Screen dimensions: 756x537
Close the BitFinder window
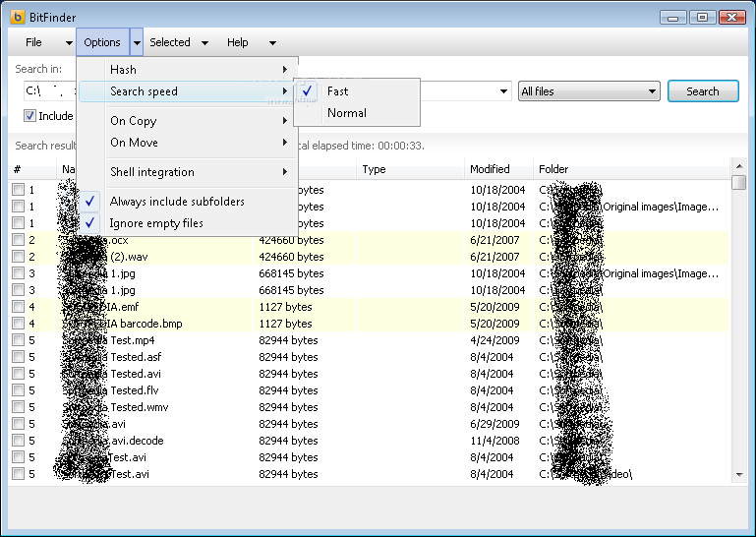point(731,18)
